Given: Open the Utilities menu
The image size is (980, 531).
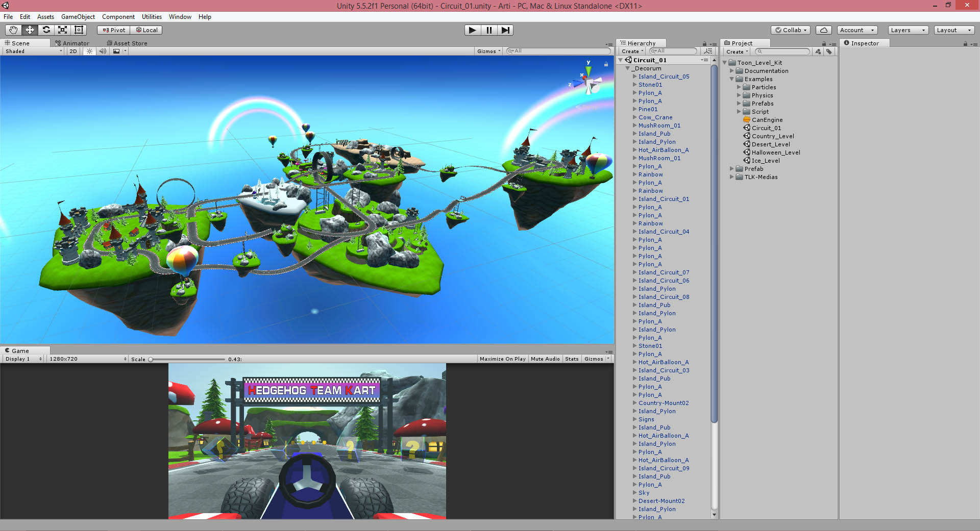Looking at the screenshot, I should 152,17.
